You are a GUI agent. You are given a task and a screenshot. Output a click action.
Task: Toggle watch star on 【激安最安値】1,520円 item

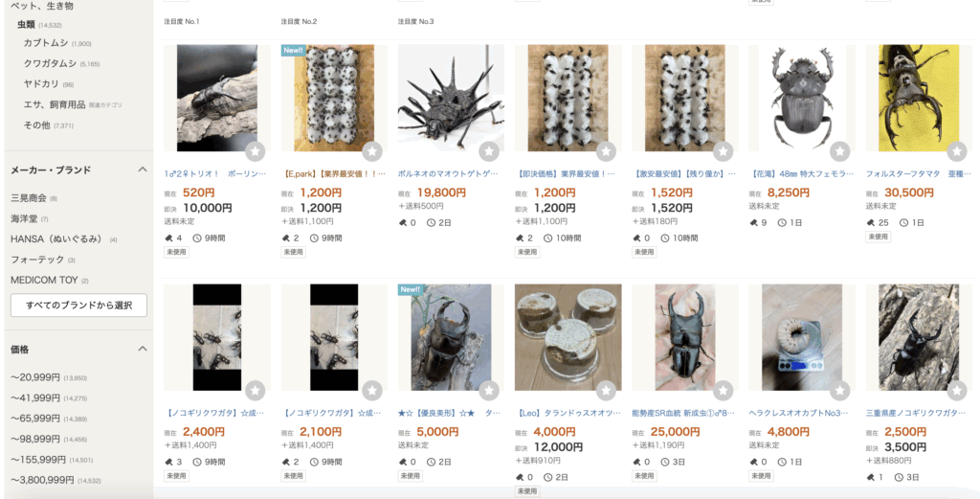pyautogui.click(x=724, y=151)
